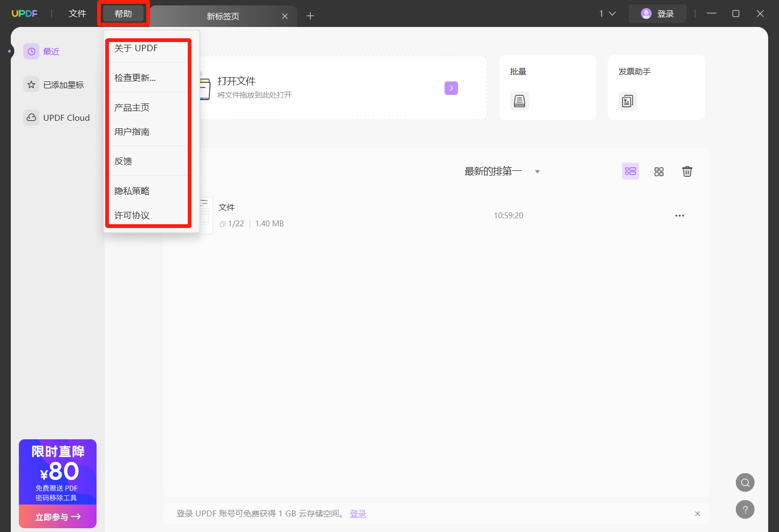Open the 文件 menu
This screenshot has width=779, height=532.
click(77, 13)
